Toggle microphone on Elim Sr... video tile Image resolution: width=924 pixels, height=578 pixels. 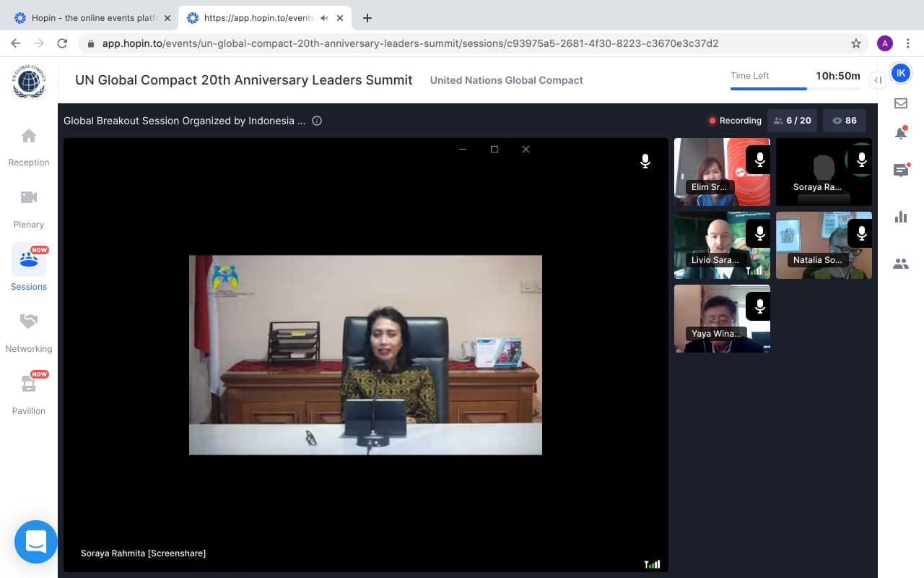pos(759,160)
